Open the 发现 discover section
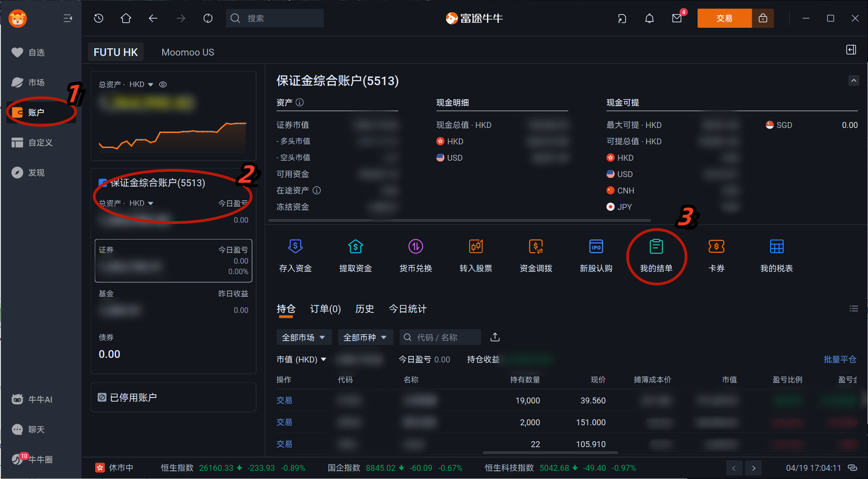The image size is (868, 479). coord(28,173)
